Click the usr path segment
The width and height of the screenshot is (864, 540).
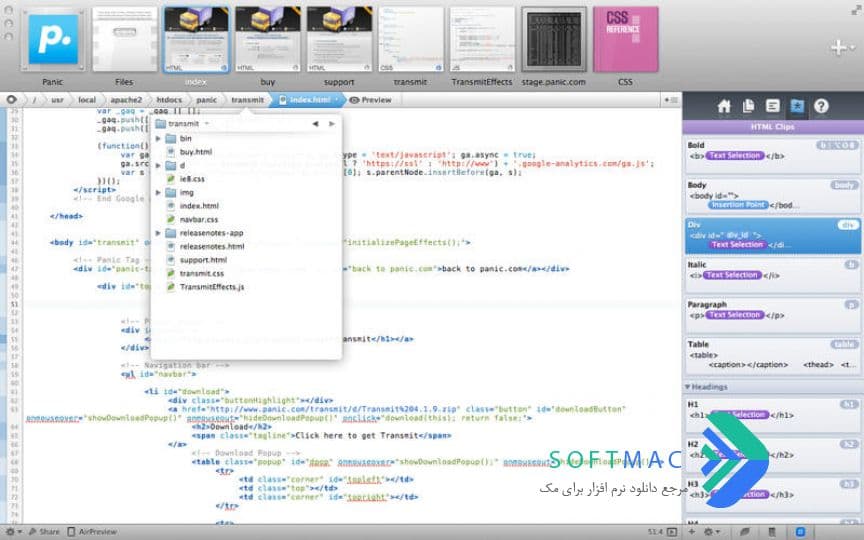tap(57, 100)
